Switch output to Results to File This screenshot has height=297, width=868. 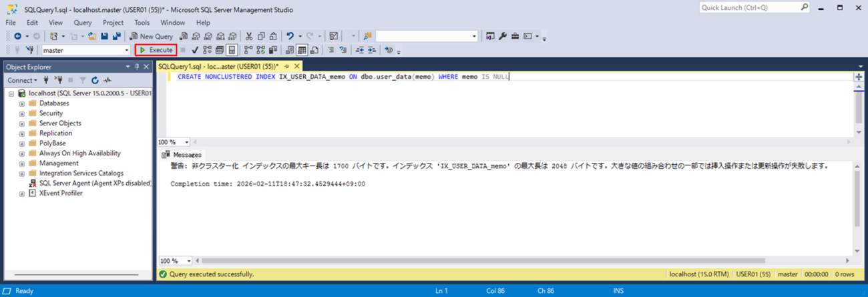coord(314,50)
